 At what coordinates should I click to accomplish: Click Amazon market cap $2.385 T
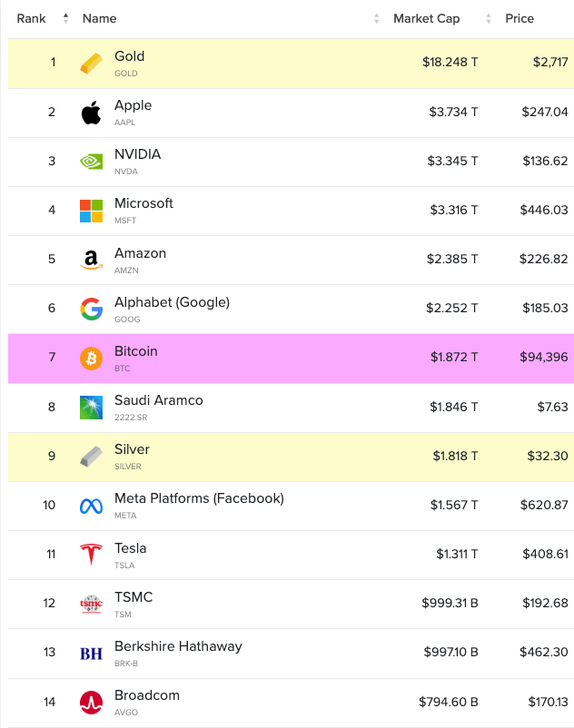pos(452,259)
